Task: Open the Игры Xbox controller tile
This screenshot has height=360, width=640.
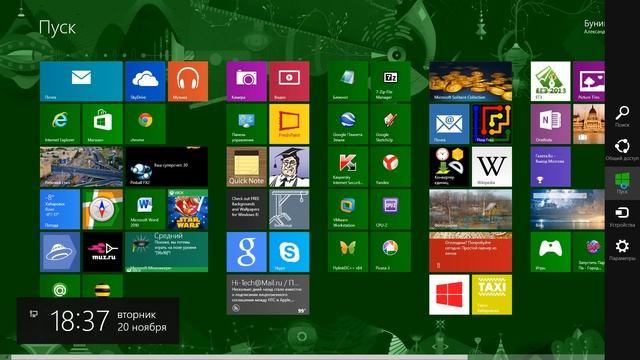Action: coord(551,252)
